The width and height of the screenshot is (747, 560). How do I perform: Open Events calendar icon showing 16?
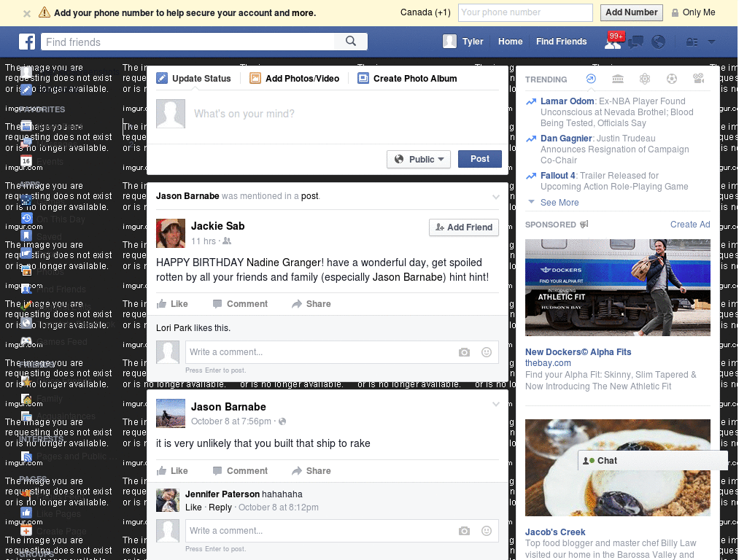pos(26,161)
